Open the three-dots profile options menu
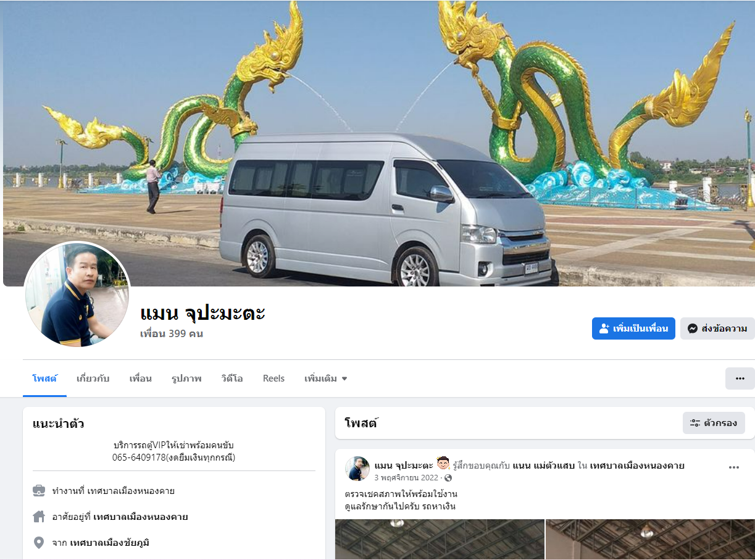The height and width of the screenshot is (560, 755). coord(740,378)
